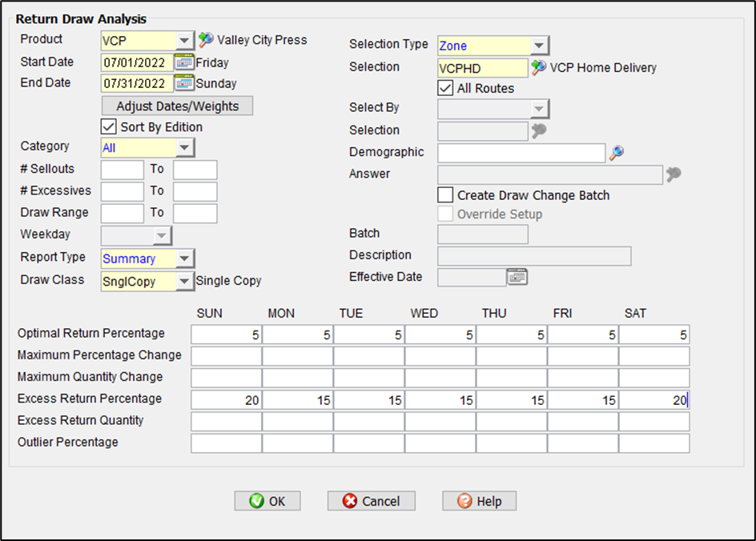
Task: Click the Answer field lookup icon
Action: (x=674, y=174)
